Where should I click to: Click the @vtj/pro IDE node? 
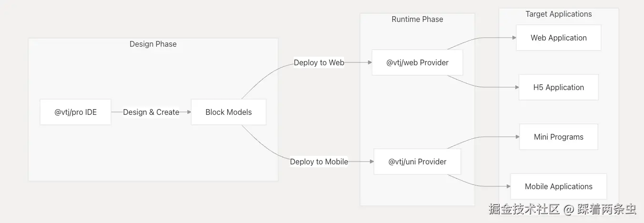(75, 112)
